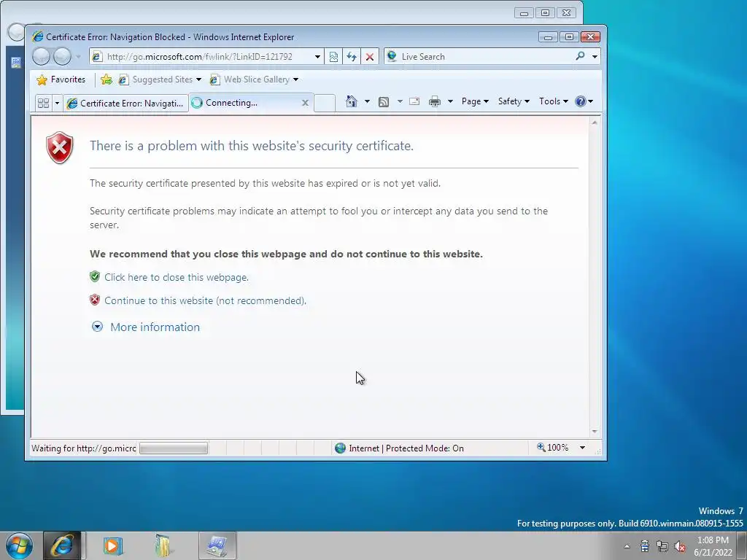Click the Quick Tabs grid icon

point(43,103)
